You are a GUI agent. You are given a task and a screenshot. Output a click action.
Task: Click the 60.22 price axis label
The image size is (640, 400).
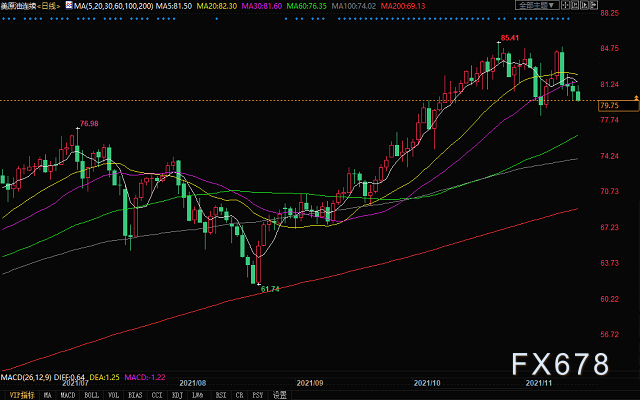click(609, 298)
